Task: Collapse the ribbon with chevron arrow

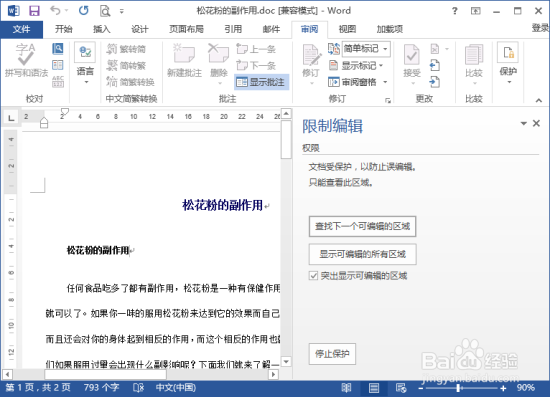Action: 539,100
